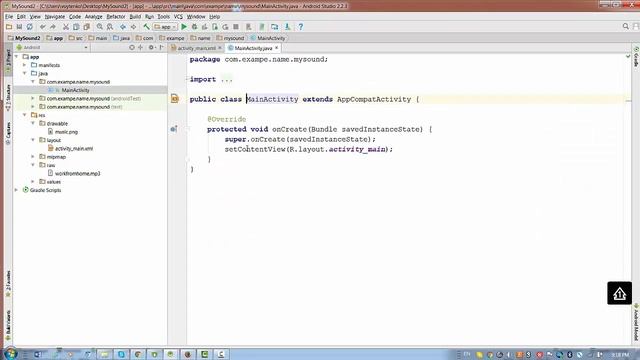Hide the project panel with its hide icon
640x360 pixels.
click(x=162, y=47)
